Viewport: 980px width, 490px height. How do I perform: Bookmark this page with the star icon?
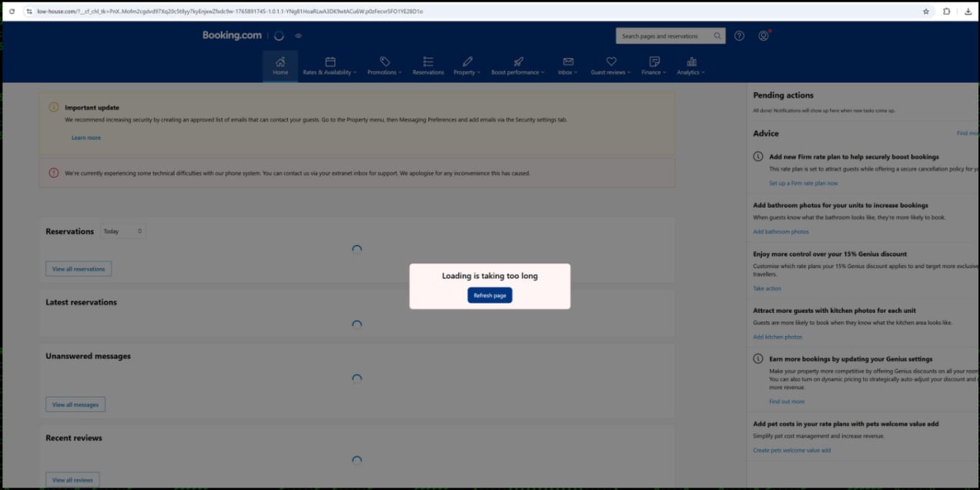pos(925,12)
